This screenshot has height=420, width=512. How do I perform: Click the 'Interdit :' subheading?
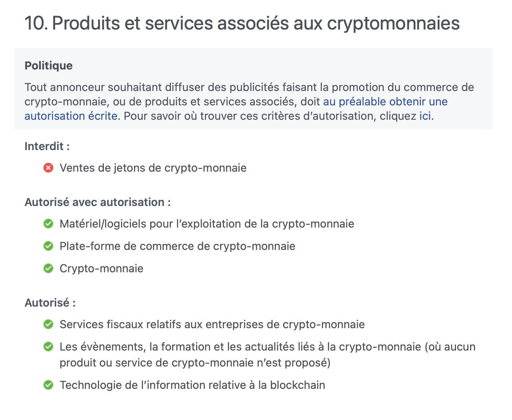pos(47,146)
